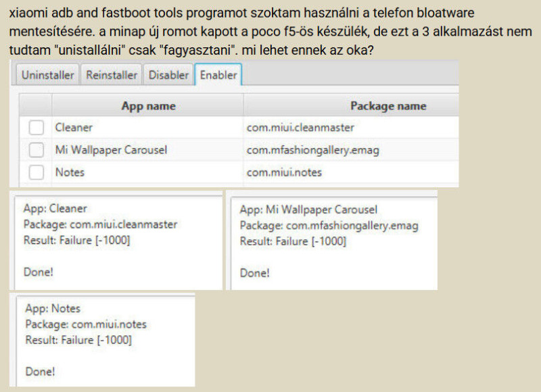Select the Disabler tab
This screenshot has height=392, width=541.
pyautogui.click(x=168, y=74)
